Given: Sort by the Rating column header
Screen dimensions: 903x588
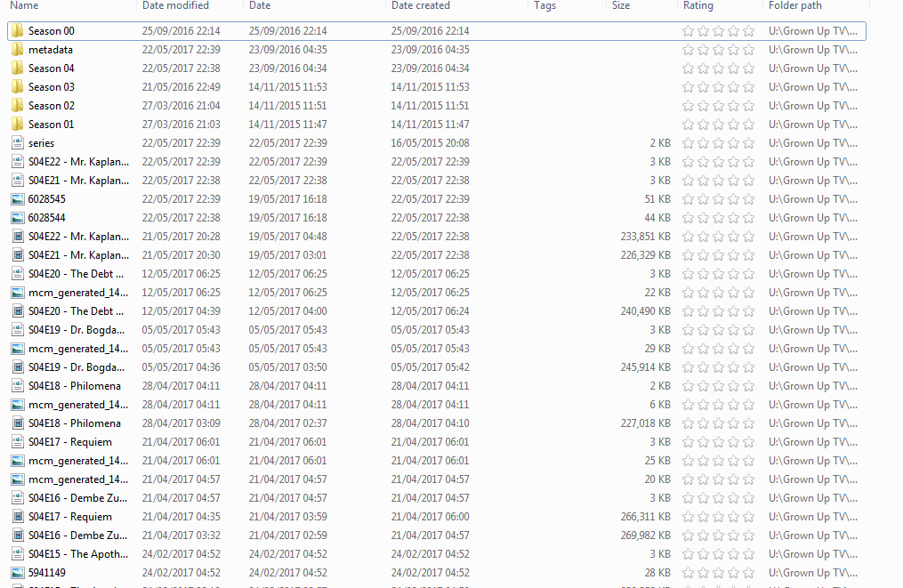Looking at the screenshot, I should click(x=698, y=5).
